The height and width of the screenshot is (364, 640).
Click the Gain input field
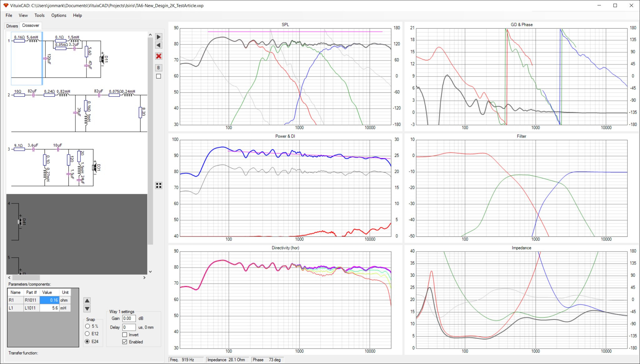[x=129, y=318]
